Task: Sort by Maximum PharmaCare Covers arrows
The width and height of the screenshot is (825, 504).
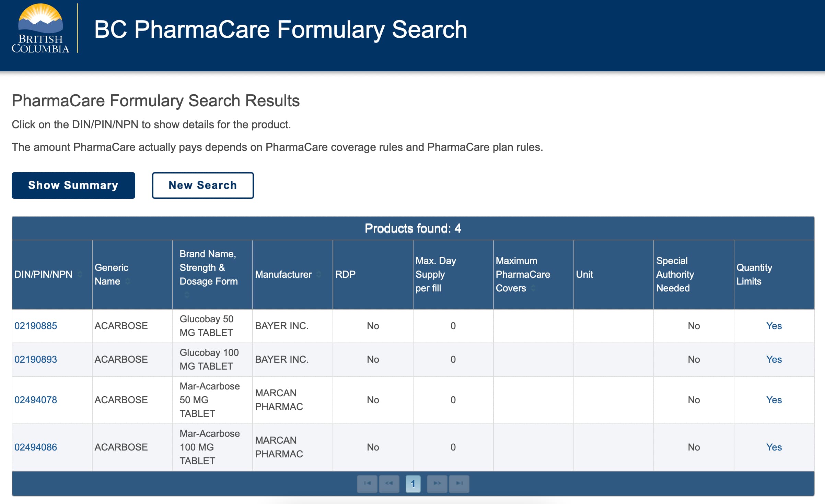Action: pos(533,288)
